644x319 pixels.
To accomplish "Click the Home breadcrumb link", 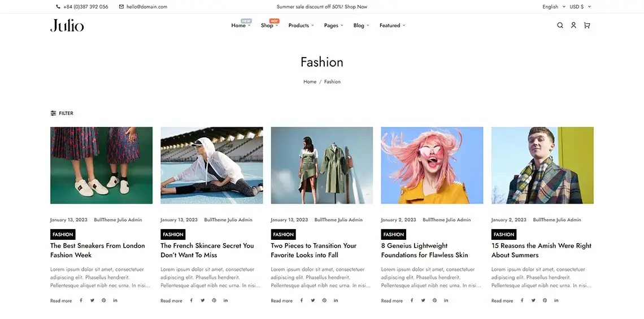I will [x=310, y=82].
